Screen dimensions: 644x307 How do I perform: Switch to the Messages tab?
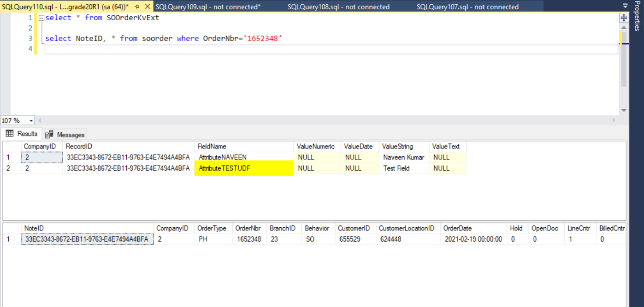[x=65, y=135]
